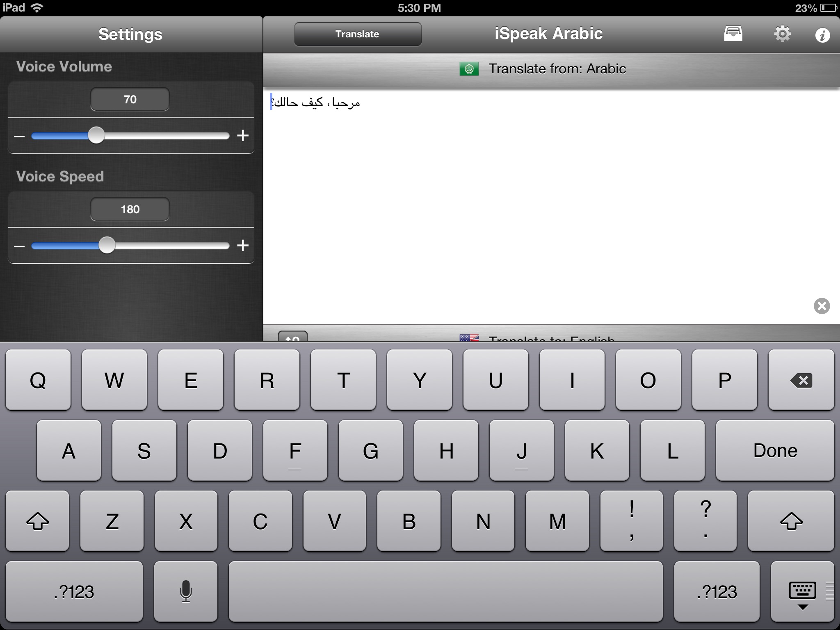Screen dimensions: 840x630
Task: Switch to numbers with right .?123 key
Action: pos(717,591)
